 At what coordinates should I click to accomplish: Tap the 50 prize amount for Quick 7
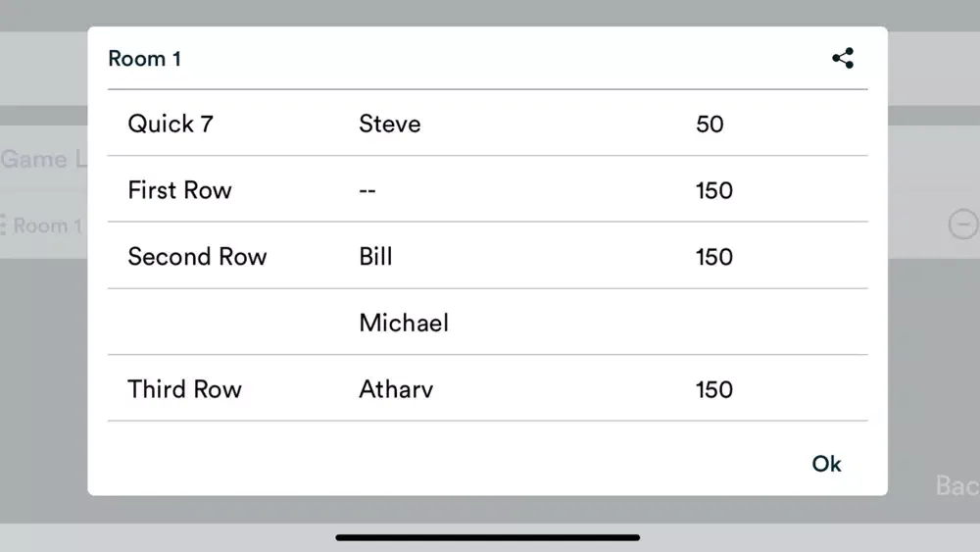[710, 125]
